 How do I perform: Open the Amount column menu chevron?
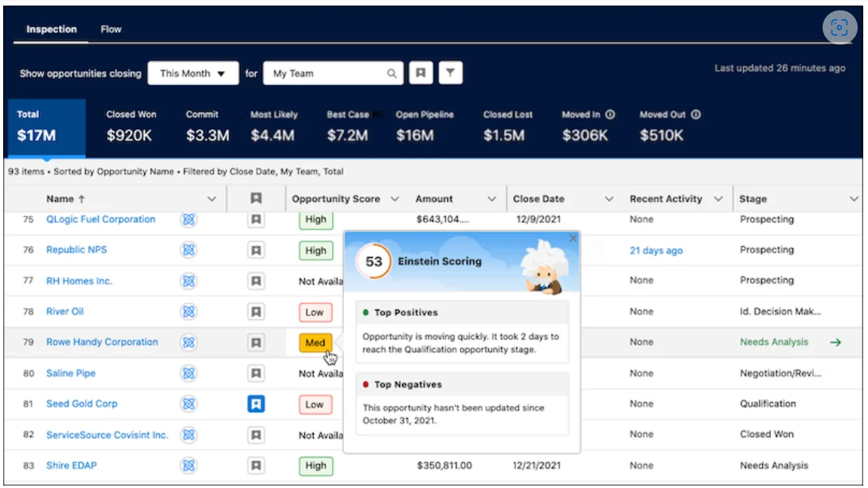(x=491, y=199)
